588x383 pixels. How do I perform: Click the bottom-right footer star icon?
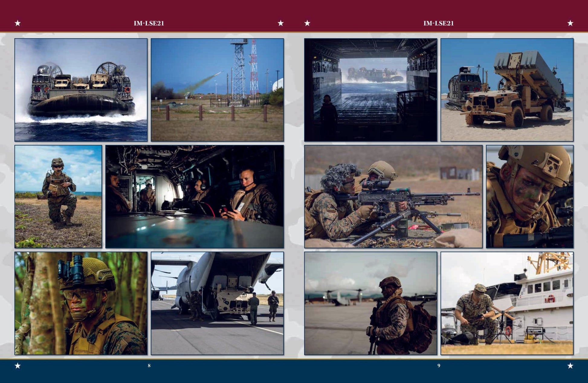pyautogui.click(x=571, y=366)
